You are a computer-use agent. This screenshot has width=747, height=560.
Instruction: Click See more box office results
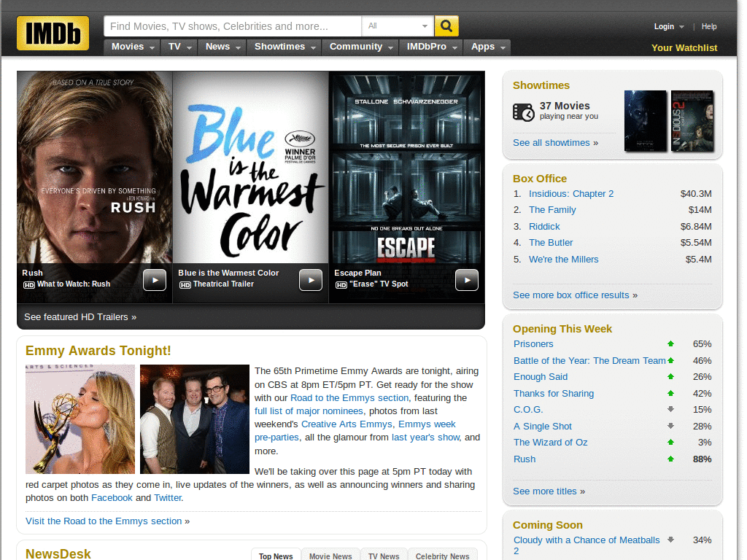575,295
